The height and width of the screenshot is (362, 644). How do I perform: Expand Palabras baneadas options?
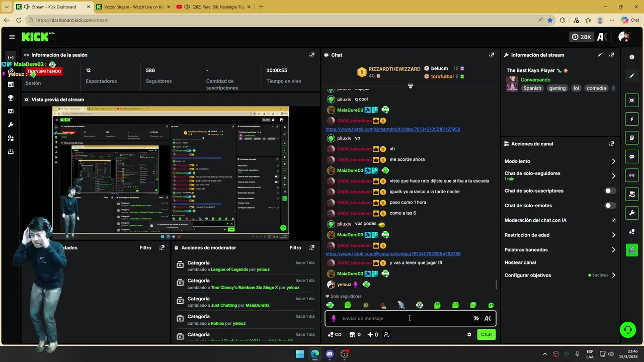pos(613,250)
